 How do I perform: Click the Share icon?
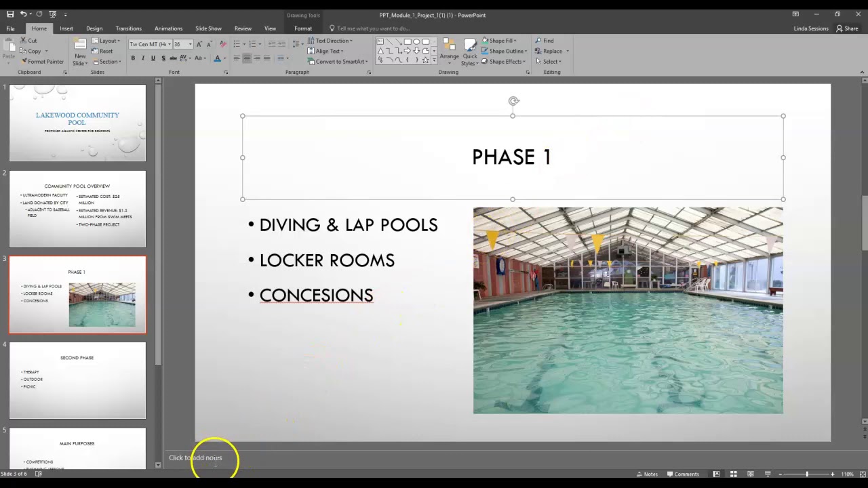(x=847, y=28)
